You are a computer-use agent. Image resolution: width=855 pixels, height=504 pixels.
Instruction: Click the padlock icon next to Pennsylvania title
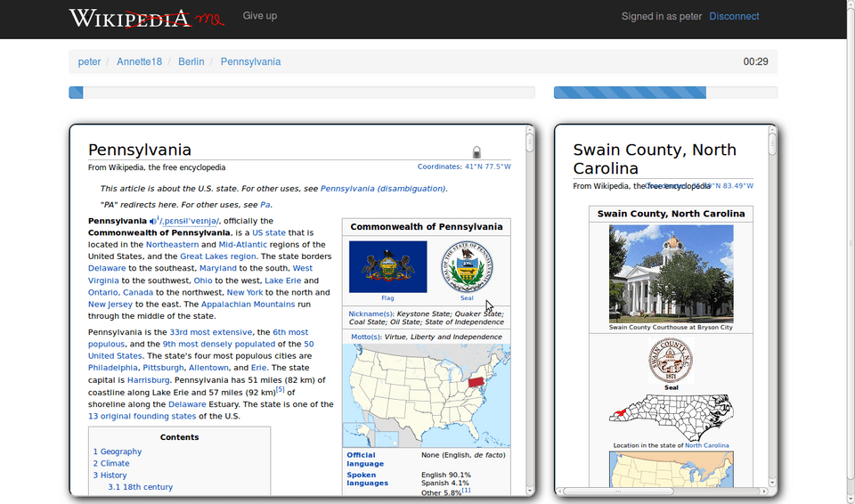tap(476, 151)
